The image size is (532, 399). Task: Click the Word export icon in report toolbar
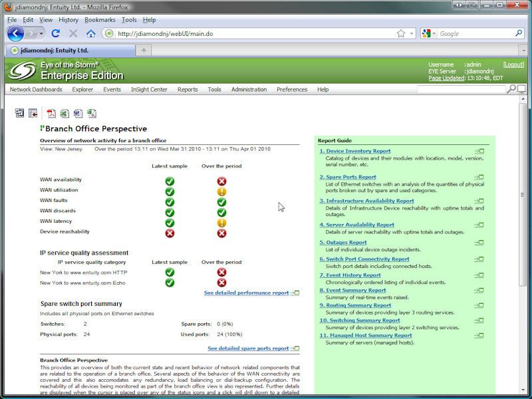click(78, 113)
